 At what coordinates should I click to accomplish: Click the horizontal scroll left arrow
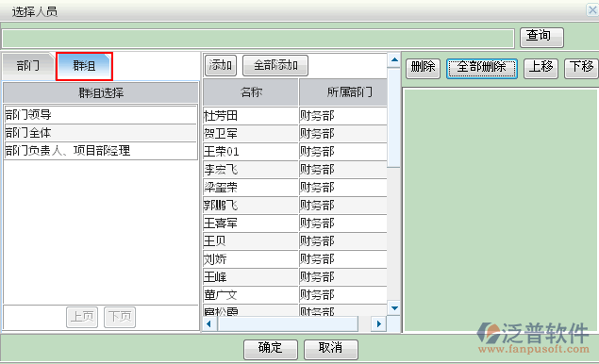tap(209, 324)
